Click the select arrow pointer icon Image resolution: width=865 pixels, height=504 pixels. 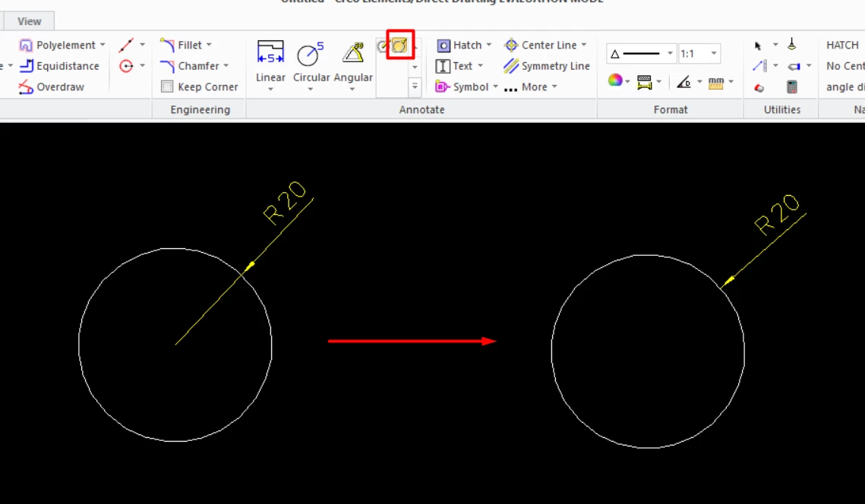(758, 46)
